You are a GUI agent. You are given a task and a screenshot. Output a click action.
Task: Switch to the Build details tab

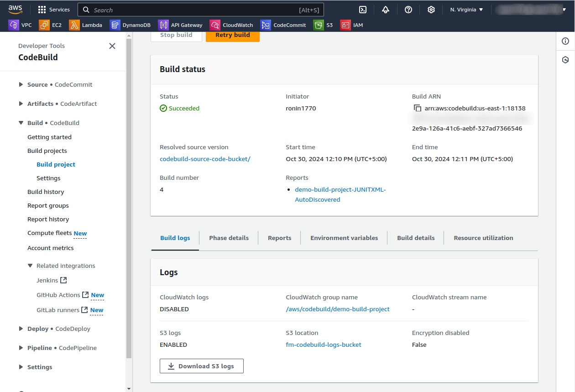pyautogui.click(x=416, y=238)
